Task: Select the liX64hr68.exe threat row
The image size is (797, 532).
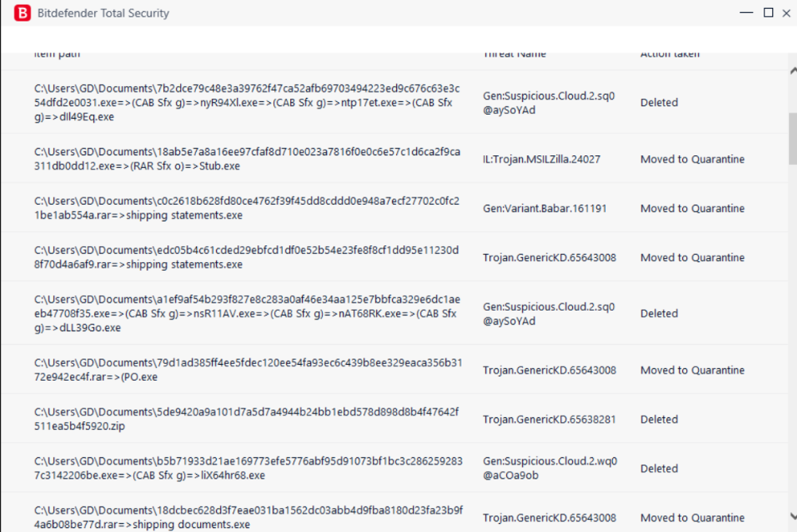Action: 395,468
